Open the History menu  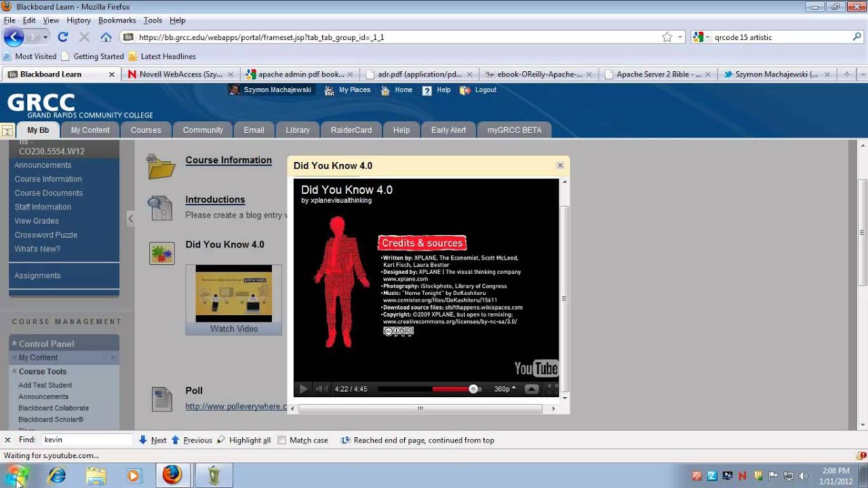pyautogui.click(x=79, y=20)
